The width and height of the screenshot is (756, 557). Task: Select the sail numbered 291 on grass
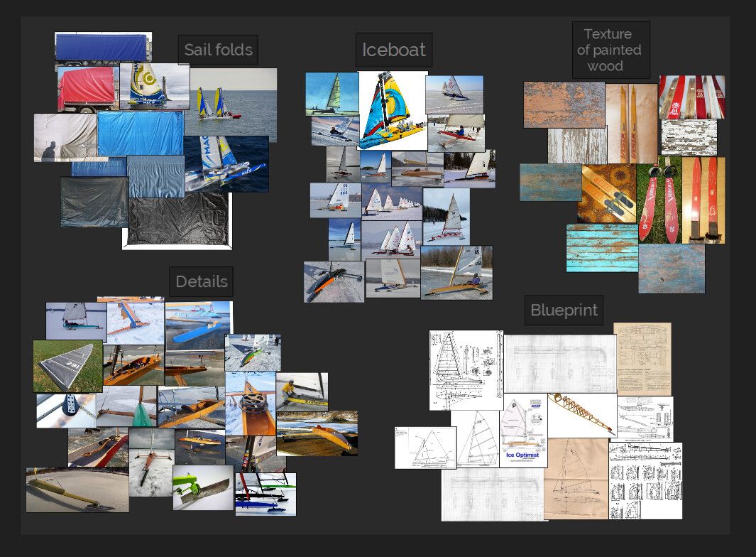(x=67, y=366)
